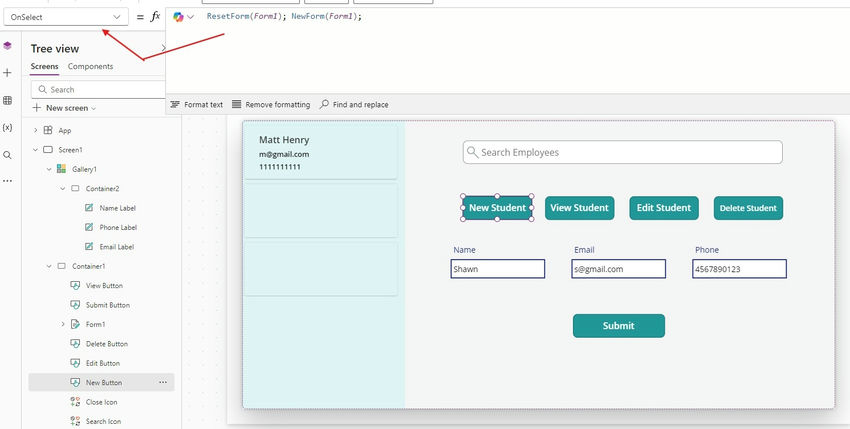Click the Search magnifier icon in left rail
Image resolution: width=850 pixels, height=429 pixels.
click(x=7, y=155)
